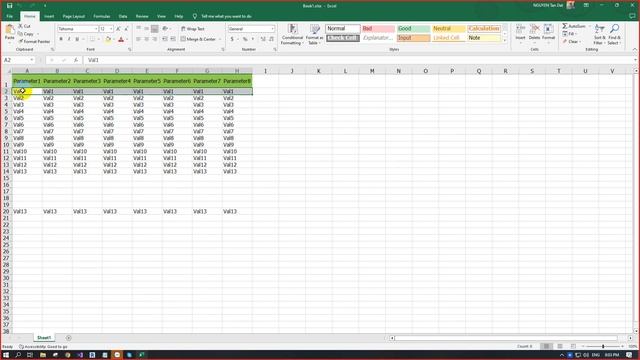Click the Save icon in title bar

tap(9, 6)
